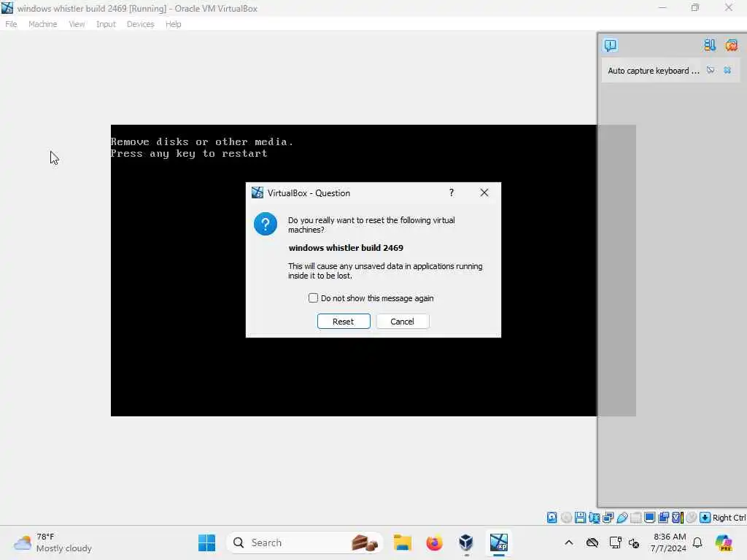This screenshot has width=747, height=560.
Task: Click the optical disk status icon
Action: pyautogui.click(x=566, y=518)
